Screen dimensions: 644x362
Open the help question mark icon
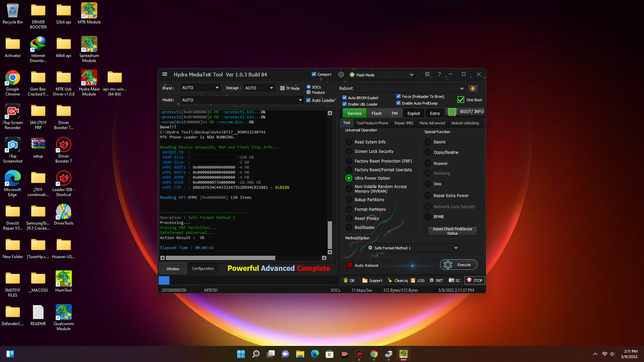pos(439,74)
